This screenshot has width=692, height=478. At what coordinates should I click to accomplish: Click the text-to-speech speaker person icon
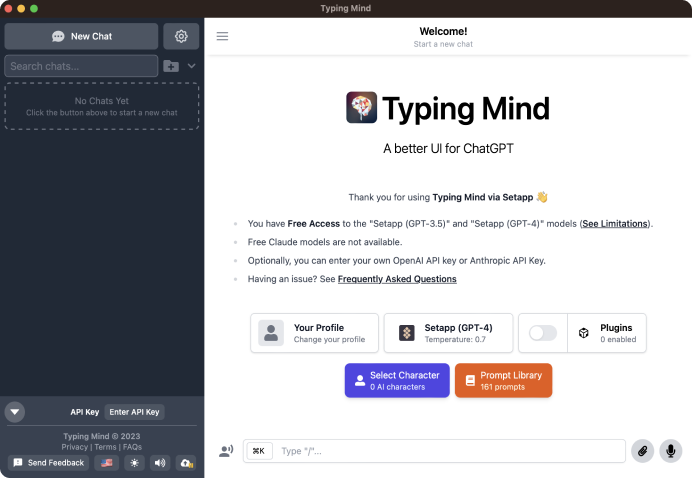tap(226, 451)
